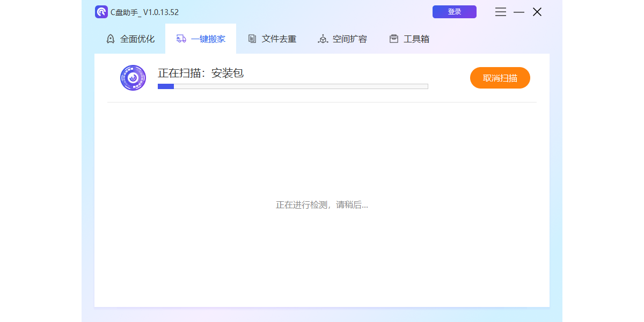Image resolution: width=644 pixels, height=322 pixels.
Task: Minimize the C盘助手 window
Action: coord(518,12)
